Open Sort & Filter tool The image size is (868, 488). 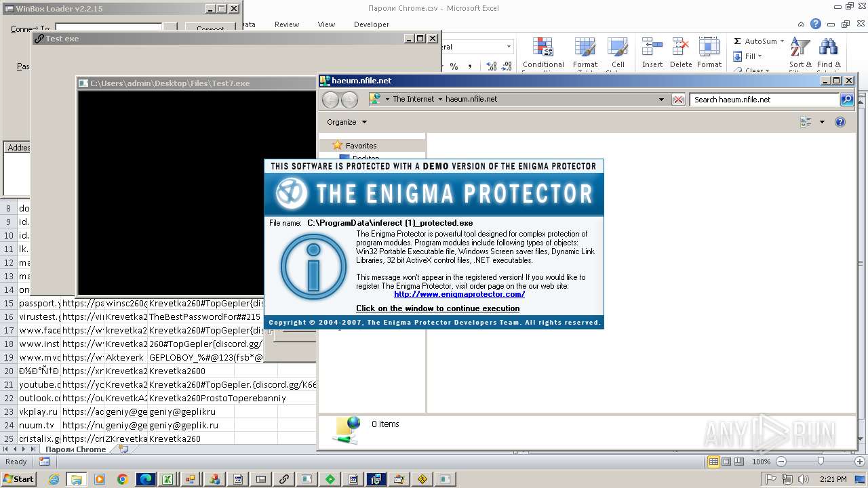800,53
